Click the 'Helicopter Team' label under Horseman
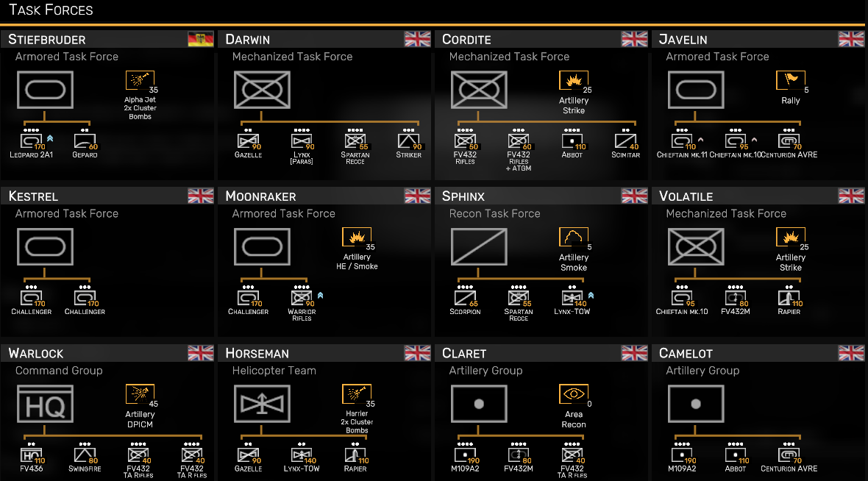The height and width of the screenshot is (481, 868). (274, 371)
